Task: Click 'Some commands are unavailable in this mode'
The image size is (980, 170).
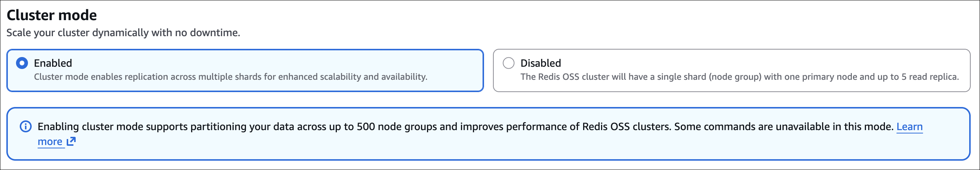Action: (x=784, y=127)
